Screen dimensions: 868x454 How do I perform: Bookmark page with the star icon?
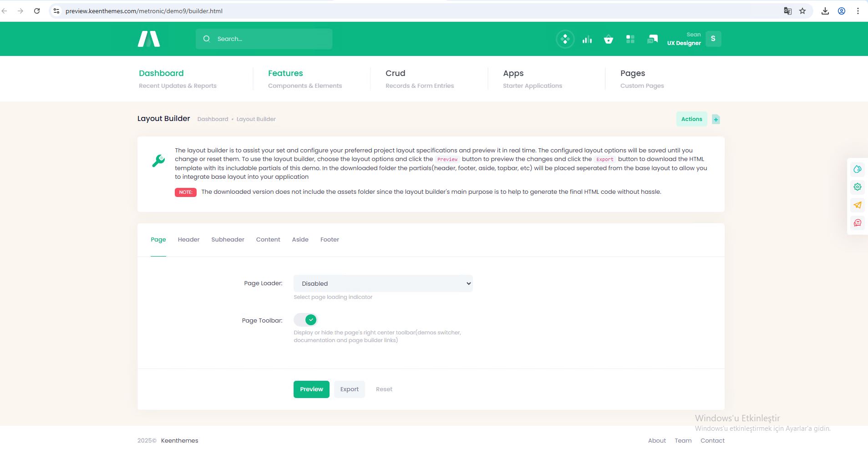802,11
